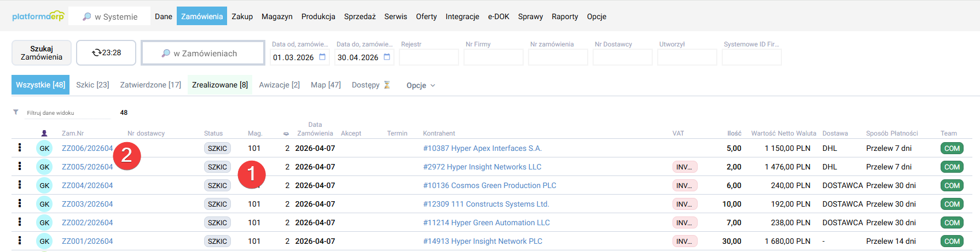980x252 pixels.
Task: Click the green COM team badge for ZZ005/202604
Action: point(952,167)
